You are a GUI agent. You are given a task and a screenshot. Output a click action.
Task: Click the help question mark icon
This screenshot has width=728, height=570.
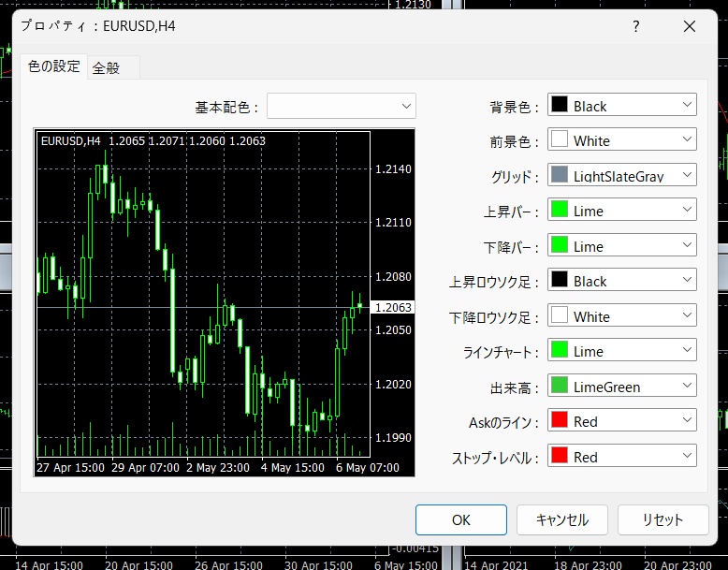click(x=636, y=26)
